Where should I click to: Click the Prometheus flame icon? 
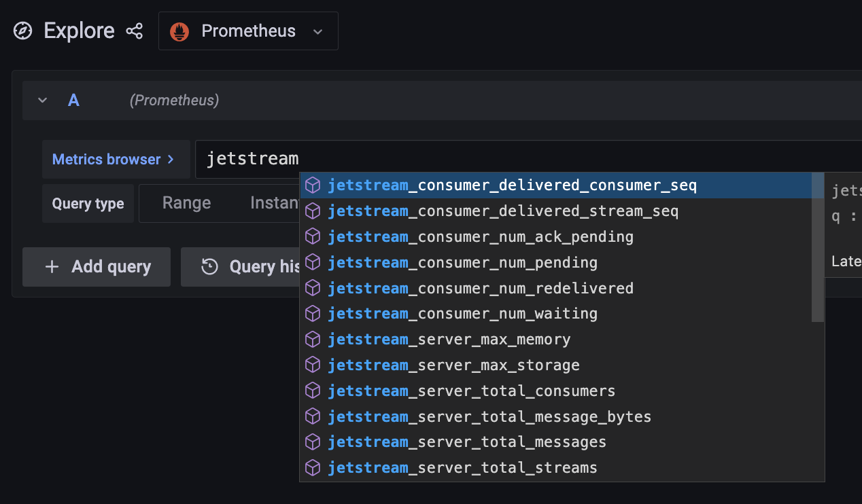pos(179,31)
